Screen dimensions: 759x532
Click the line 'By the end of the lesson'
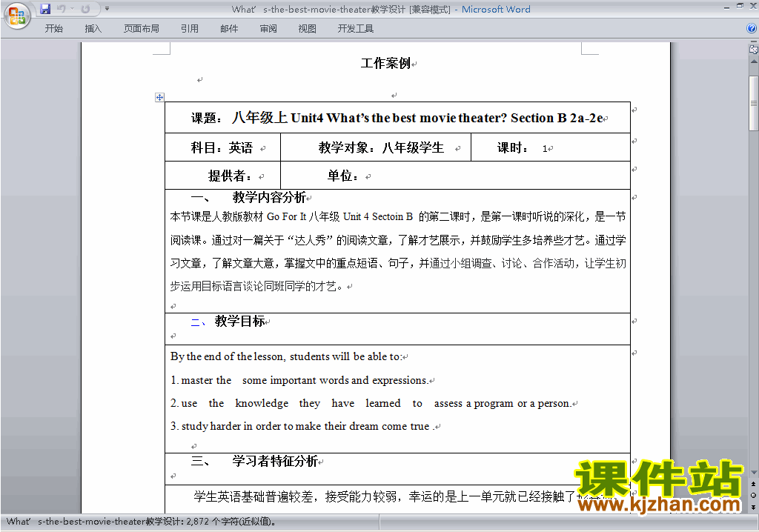click(x=286, y=356)
